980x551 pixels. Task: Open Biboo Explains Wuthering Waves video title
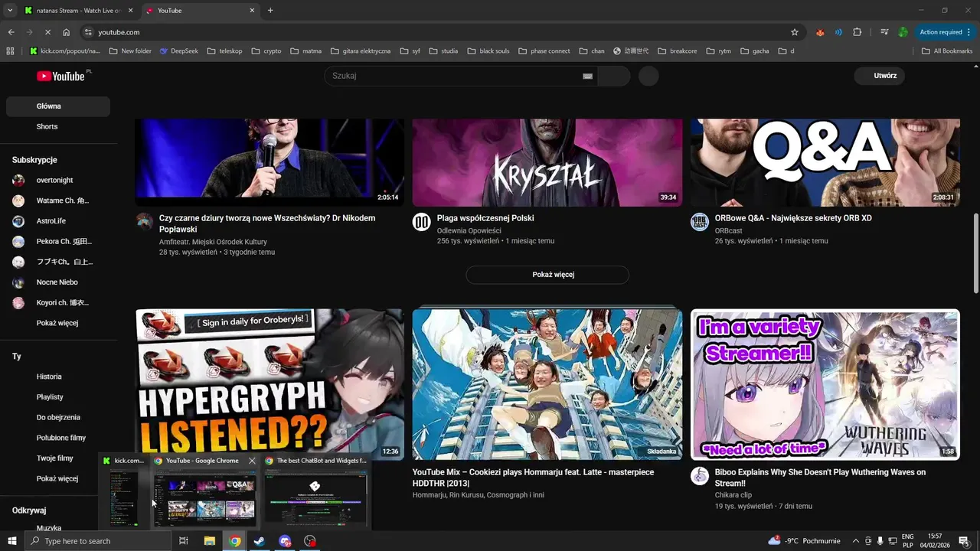(820, 478)
